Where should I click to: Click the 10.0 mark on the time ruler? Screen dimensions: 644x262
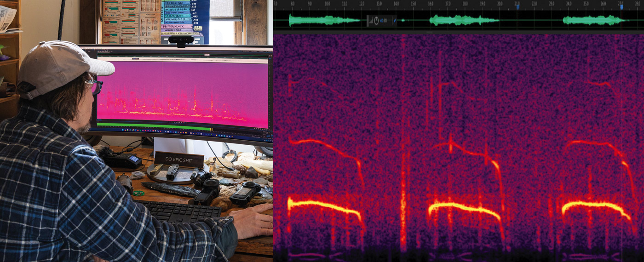click(326, 4)
